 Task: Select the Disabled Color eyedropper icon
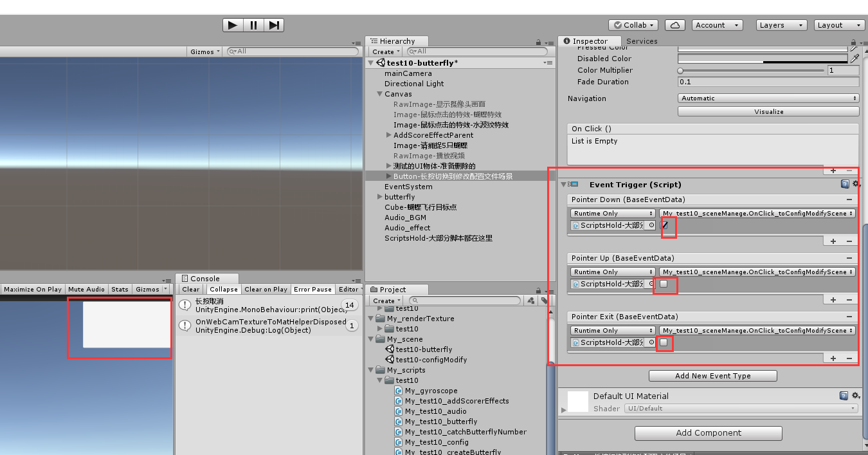pos(856,58)
